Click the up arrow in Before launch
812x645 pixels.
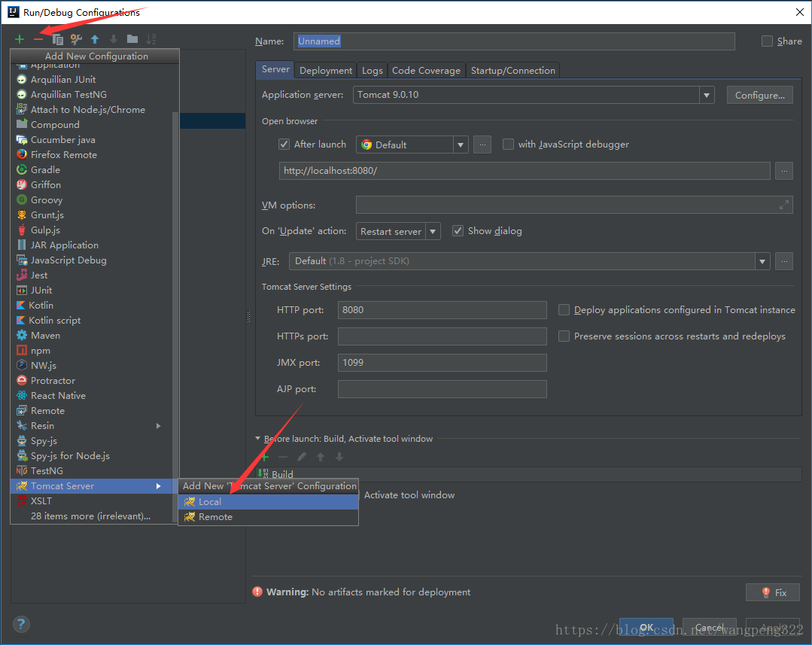pos(321,457)
